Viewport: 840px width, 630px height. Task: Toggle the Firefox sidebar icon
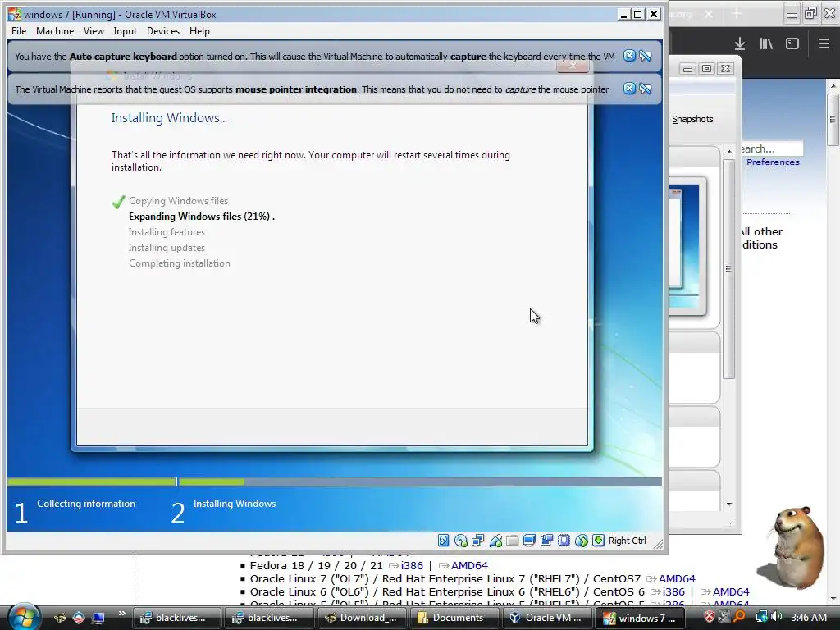792,43
